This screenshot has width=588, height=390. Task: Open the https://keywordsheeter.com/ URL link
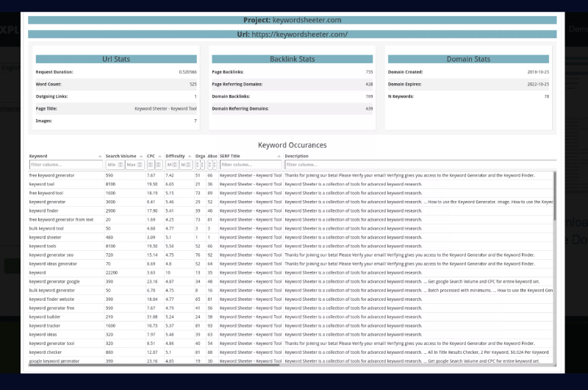click(x=300, y=34)
